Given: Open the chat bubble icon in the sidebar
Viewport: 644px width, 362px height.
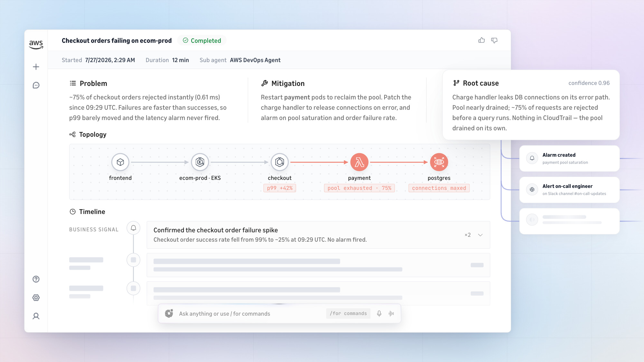Looking at the screenshot, I should 36,85.
